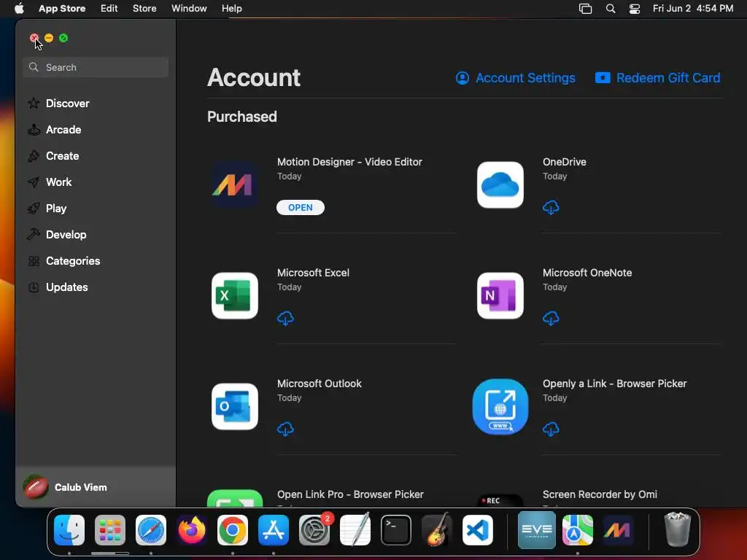This screenshot has height=560, width=747.
Task: Download Openly a Link via cloud icon
Action: coord(551,429)
